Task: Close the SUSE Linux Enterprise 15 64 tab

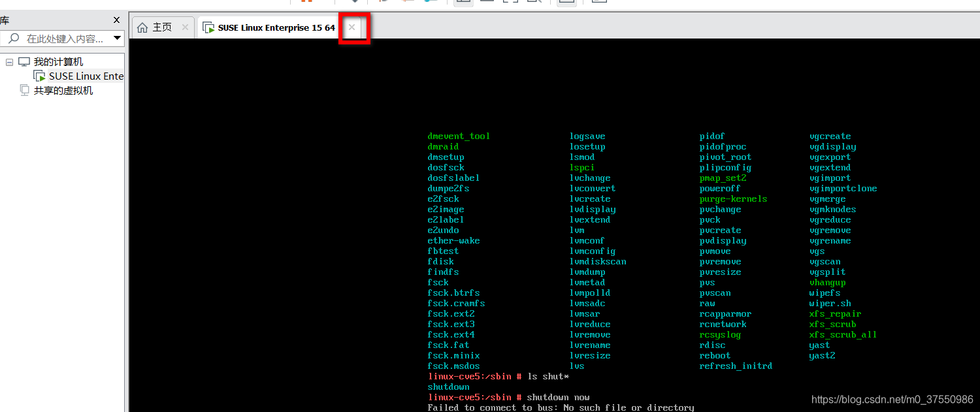Action: [351, 27]
